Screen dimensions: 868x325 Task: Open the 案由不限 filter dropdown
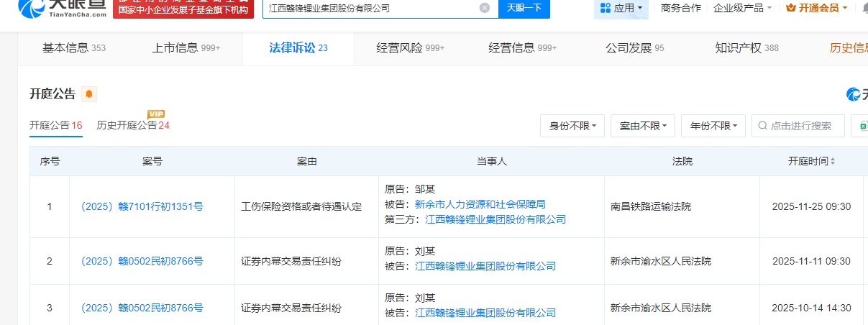pyautogui.click(x=643, y=126)
